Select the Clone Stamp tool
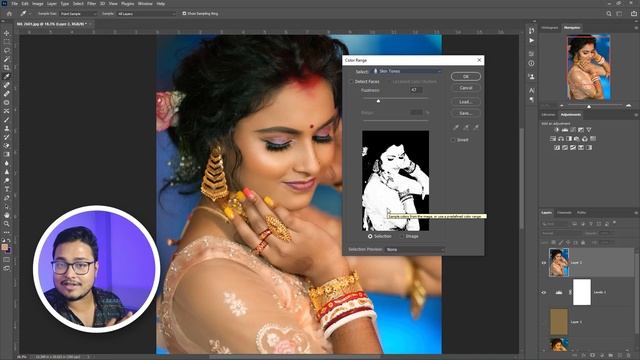 pos(7,128)
